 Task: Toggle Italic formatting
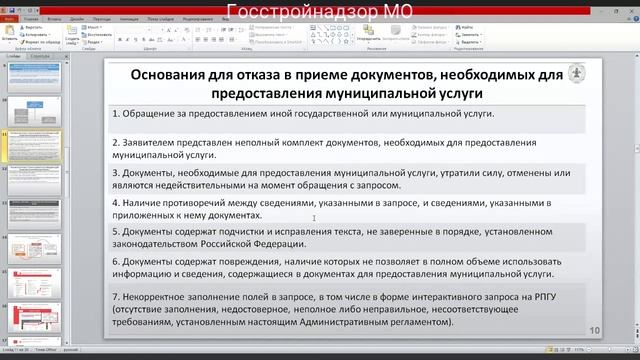point(127,40)
